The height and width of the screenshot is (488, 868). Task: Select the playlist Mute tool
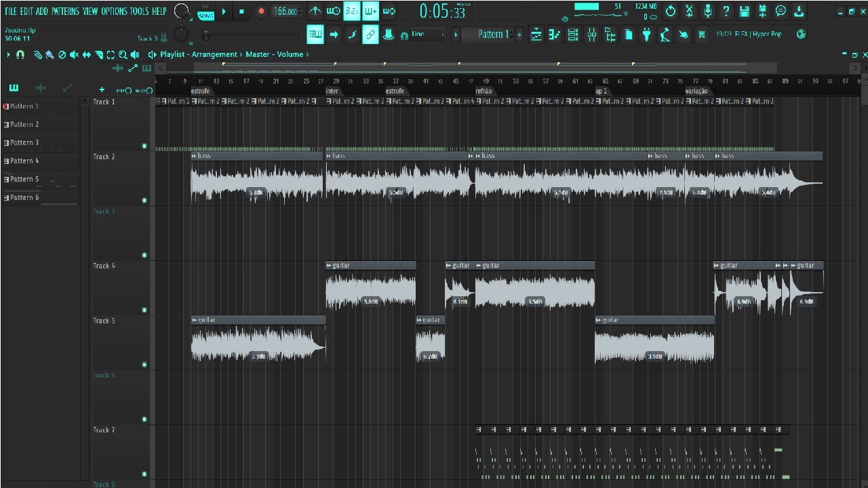(75, 55)
